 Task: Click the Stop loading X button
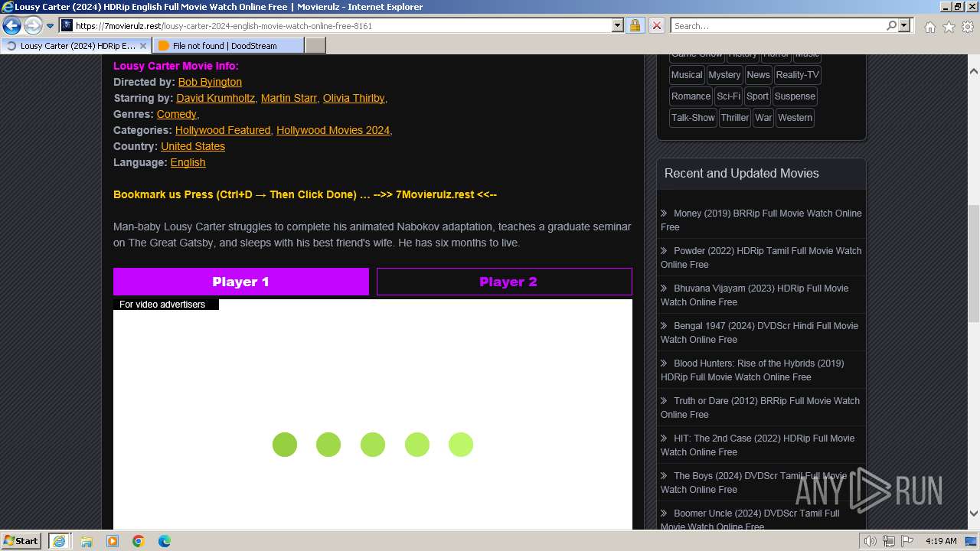pyautogui.click(x=656, y=25)
